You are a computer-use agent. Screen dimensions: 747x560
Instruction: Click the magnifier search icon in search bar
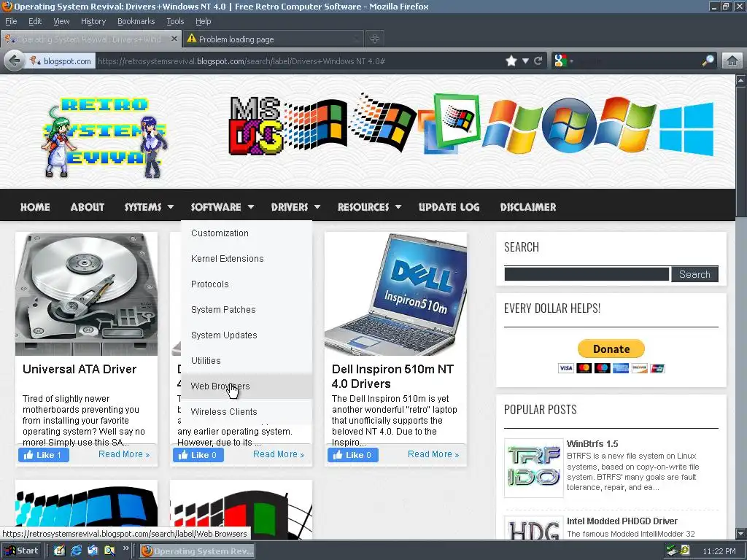(708, 61)
